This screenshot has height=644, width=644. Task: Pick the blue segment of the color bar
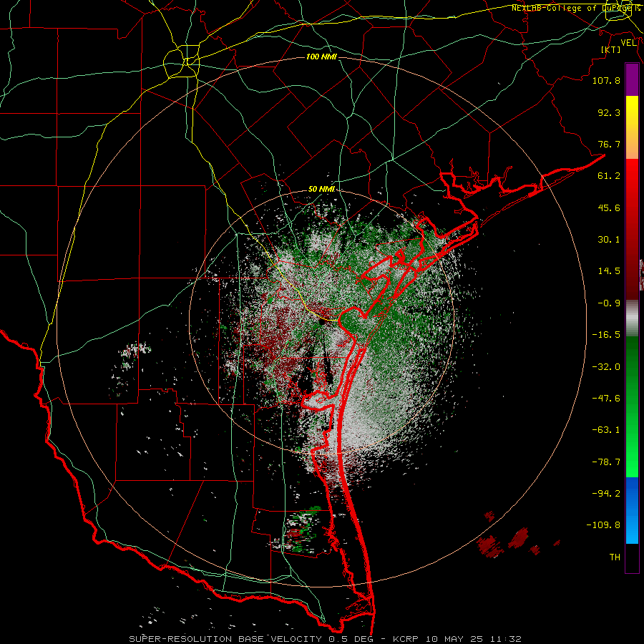[x=632, y=510]
